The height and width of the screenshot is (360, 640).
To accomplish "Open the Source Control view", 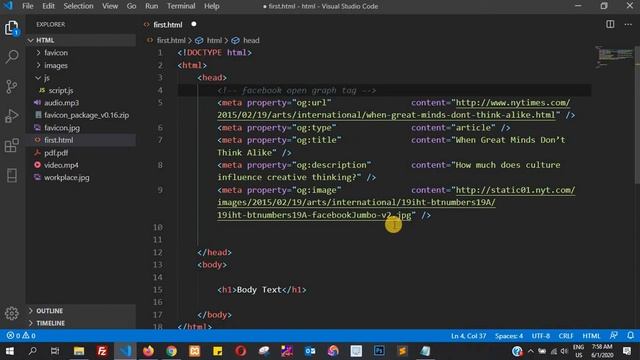I will (x=12, y=86).
